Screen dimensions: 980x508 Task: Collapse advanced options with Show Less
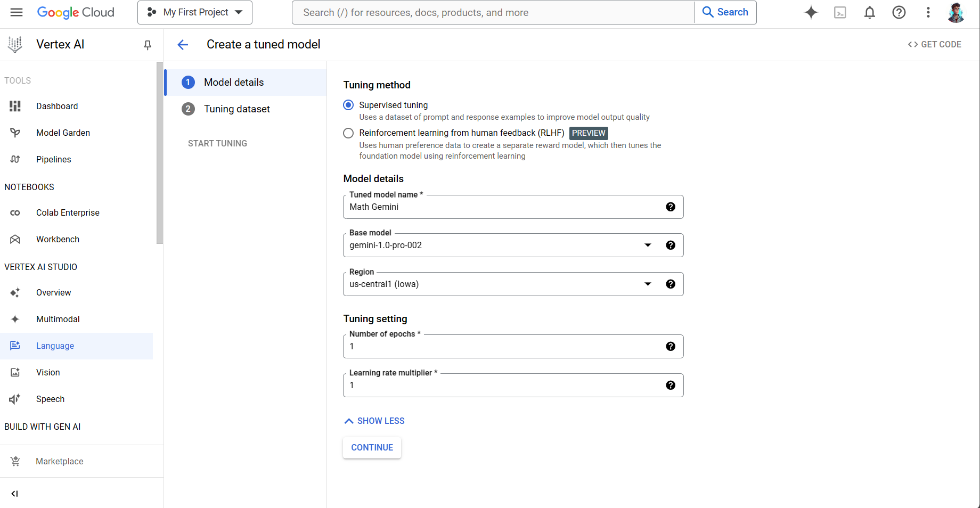click(374, 421)
